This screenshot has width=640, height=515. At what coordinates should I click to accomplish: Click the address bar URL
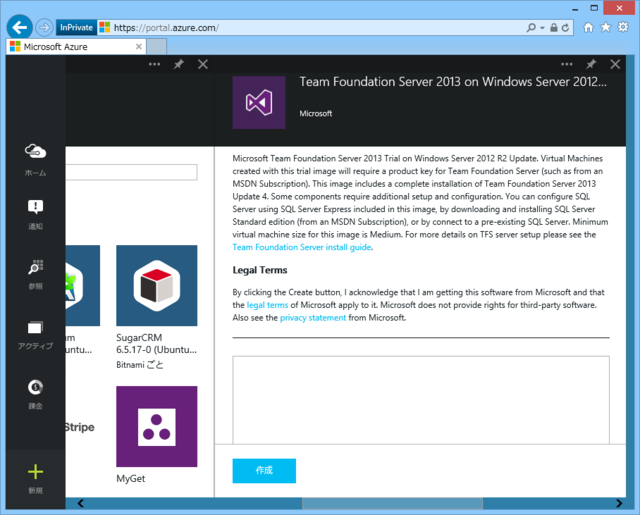pyautogui.click(x=166, y=28)
